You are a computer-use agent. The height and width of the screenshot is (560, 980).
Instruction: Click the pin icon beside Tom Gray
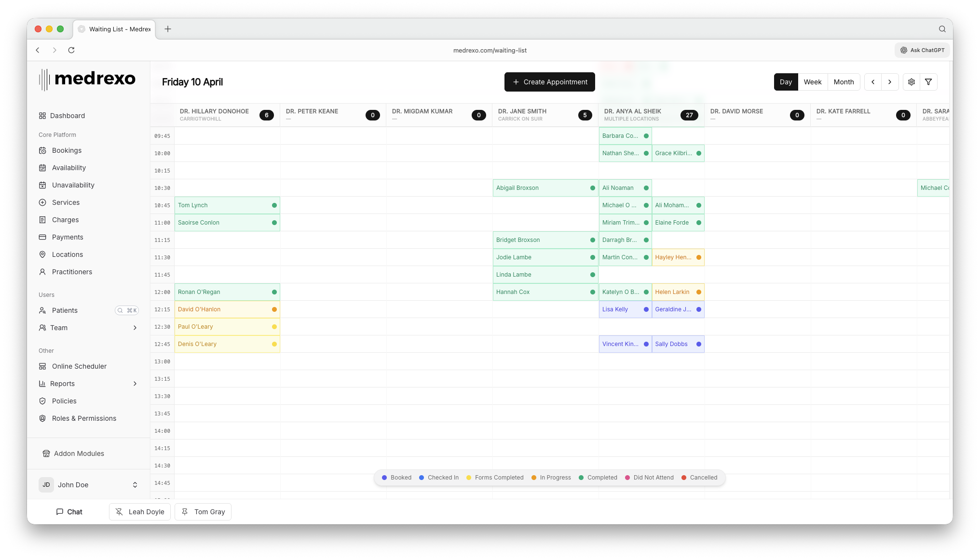coord(185,512)
